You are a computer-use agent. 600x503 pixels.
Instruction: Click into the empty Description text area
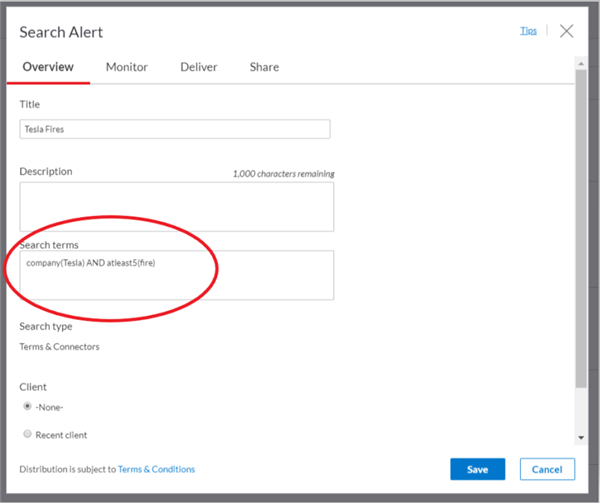point(176,207)
